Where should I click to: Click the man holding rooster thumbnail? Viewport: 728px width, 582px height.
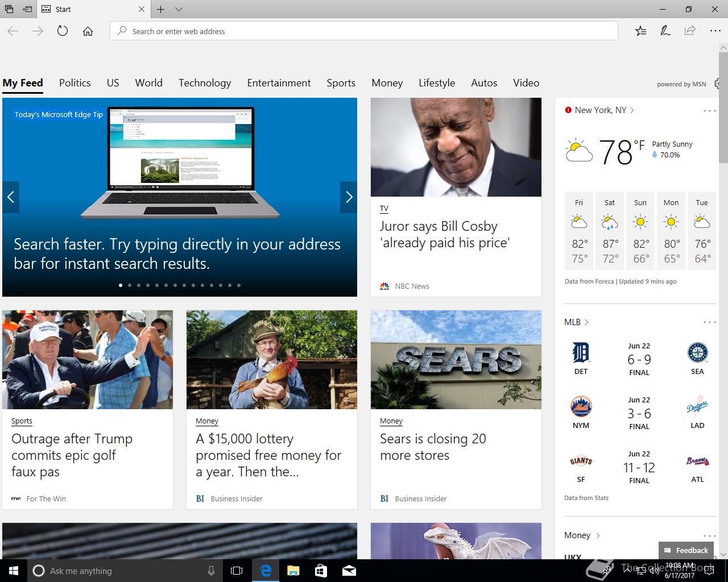(272, 360)
